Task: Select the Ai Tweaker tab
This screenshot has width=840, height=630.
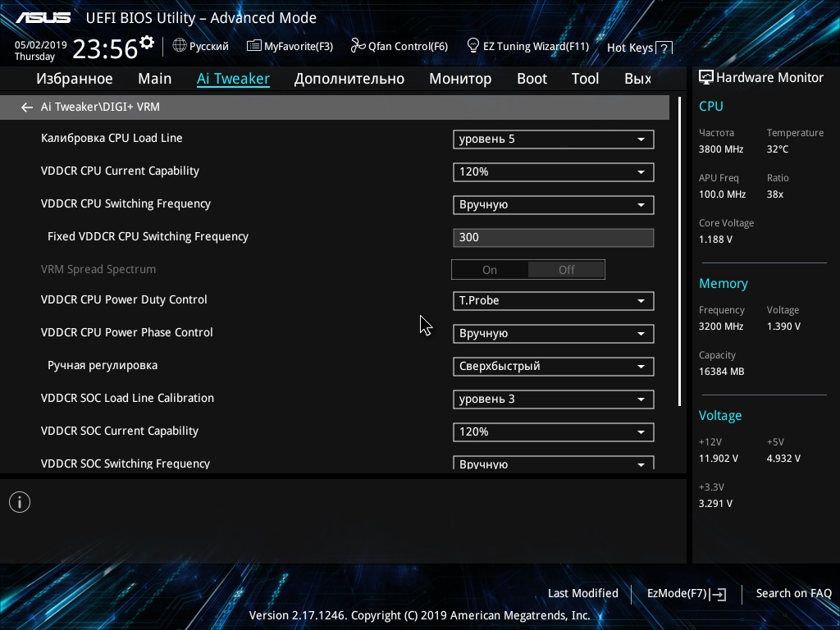Action: [x=233, y=79]
